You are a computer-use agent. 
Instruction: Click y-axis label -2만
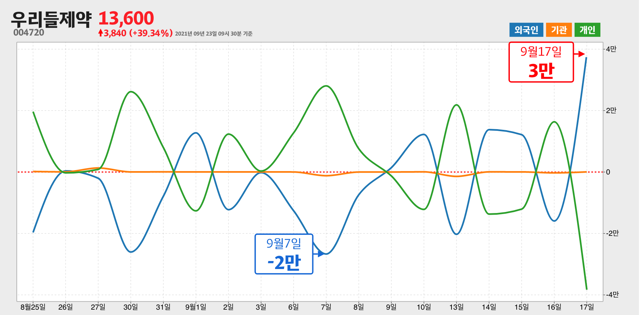(x=612, y=233)
